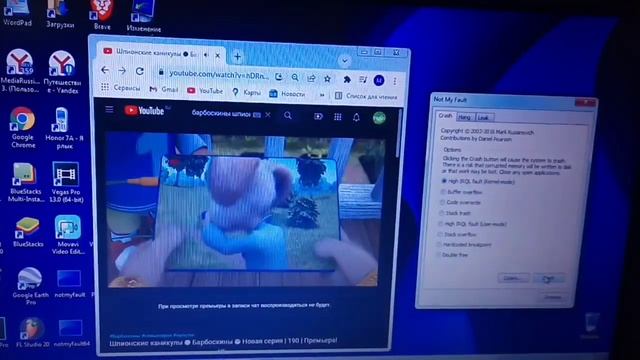Screen dimensions: 640x360
Task: Open the YouTube account avatar
Action: coord(379,118)
